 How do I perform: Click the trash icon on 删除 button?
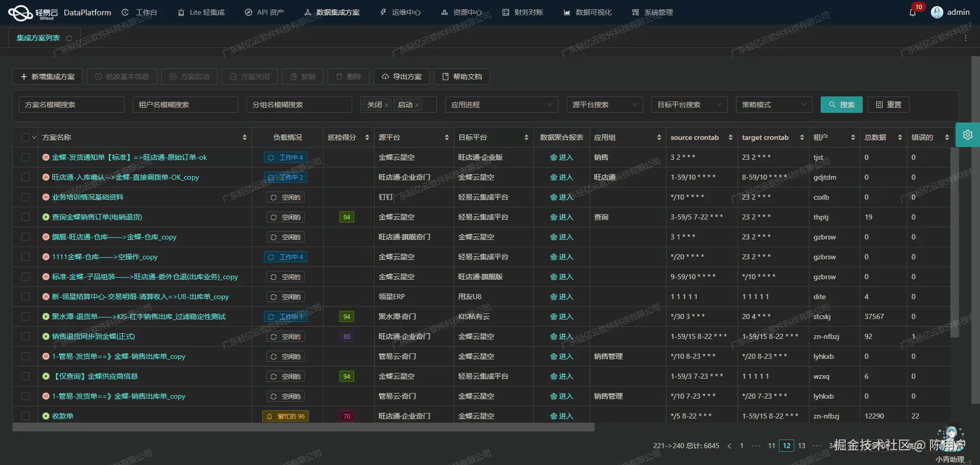point(340,77)
